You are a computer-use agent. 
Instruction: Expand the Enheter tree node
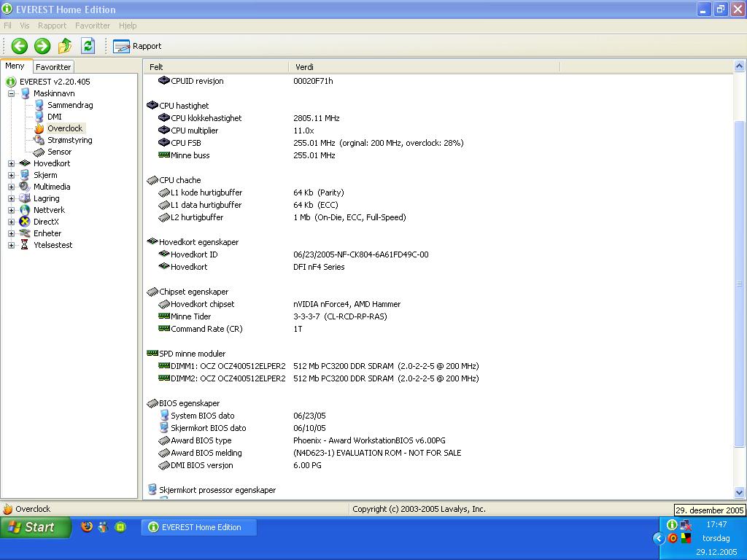11,233
